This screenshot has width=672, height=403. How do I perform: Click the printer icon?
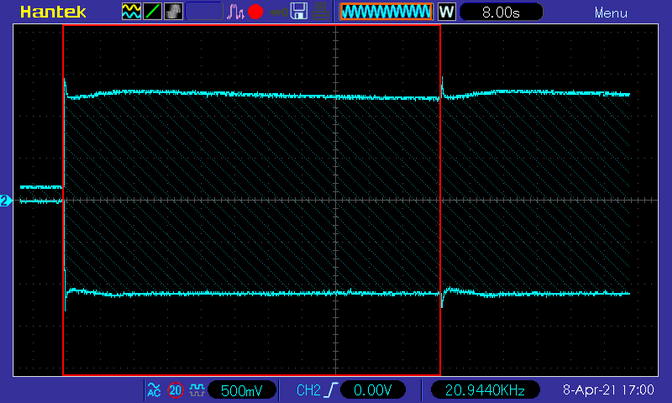click(320, 11)
